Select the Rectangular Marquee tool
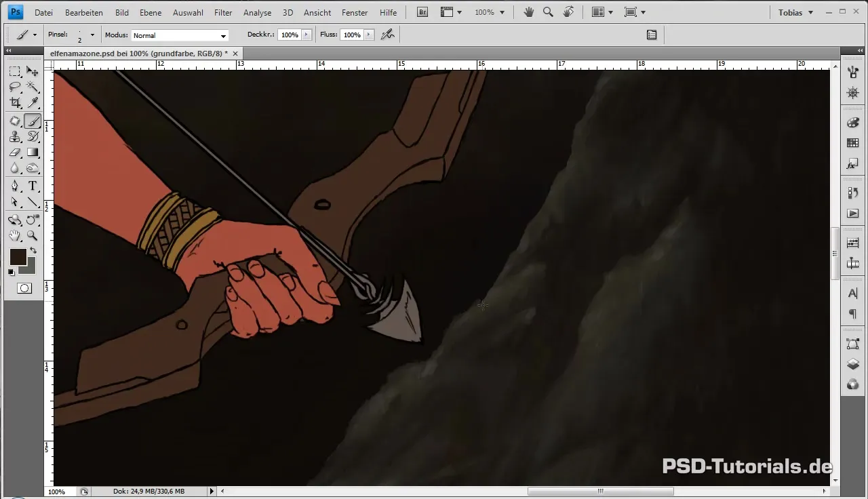The image size is (868, 499). pos(15,71)
